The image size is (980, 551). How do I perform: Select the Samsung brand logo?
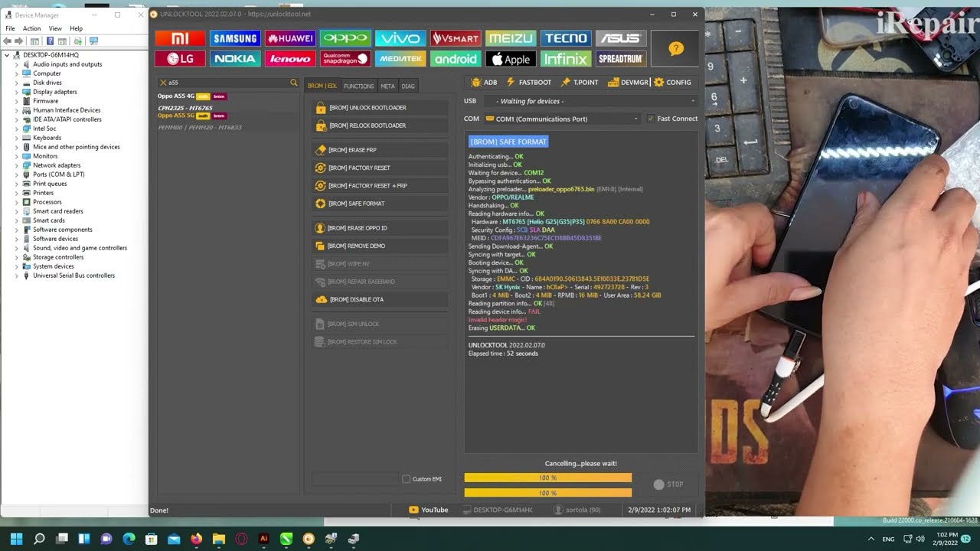click(235, 38)
